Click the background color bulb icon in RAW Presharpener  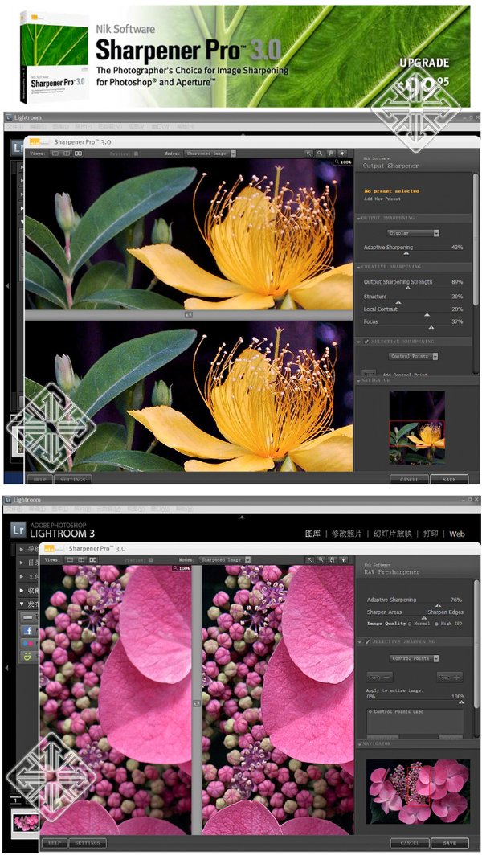(342, 559)
